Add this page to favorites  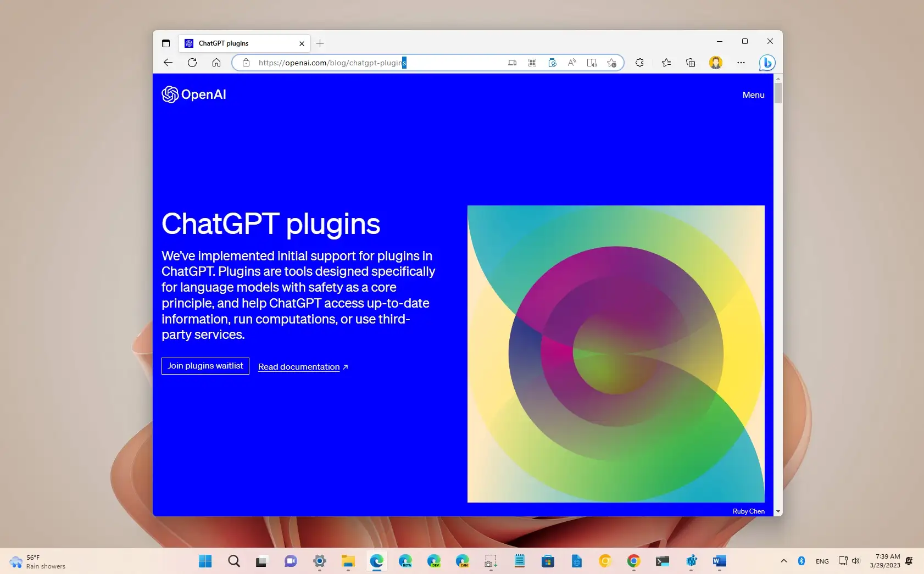coord(611,63)
